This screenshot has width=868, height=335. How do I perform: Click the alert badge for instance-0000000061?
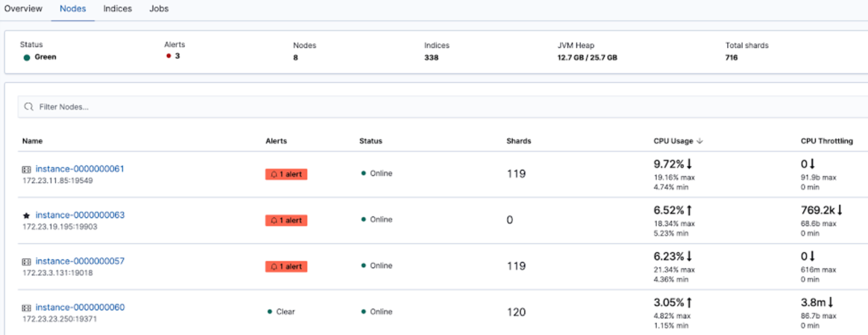click(x=286, y=174)
